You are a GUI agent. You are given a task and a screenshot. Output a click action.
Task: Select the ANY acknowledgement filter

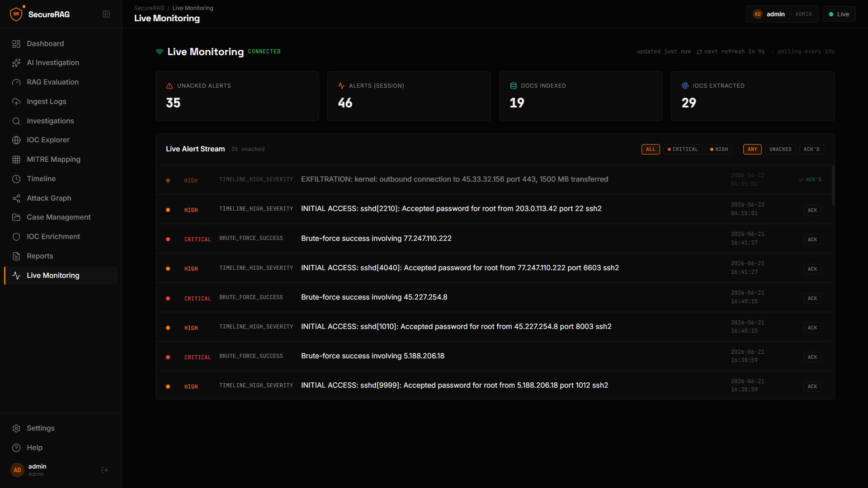[x=752, y=149]
